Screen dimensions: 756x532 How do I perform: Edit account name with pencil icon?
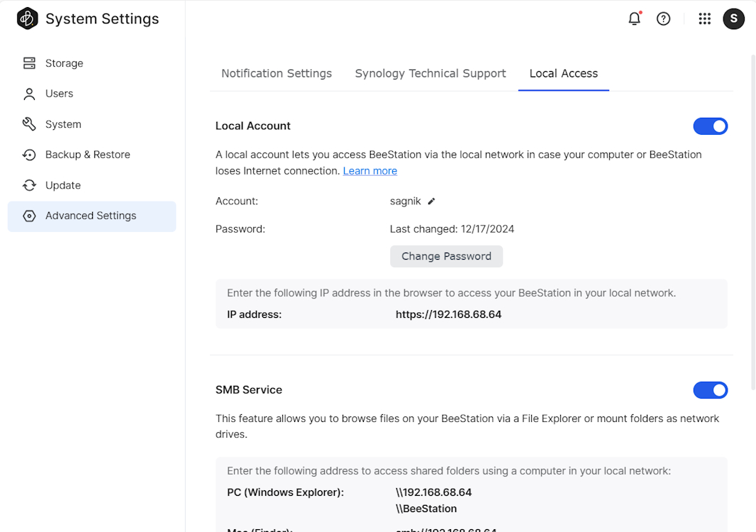point(431,201)
